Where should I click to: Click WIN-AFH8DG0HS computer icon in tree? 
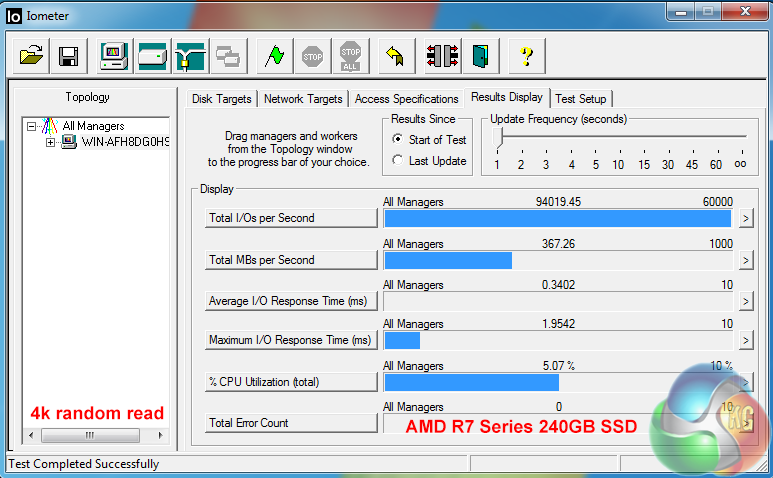coord(69,142)
